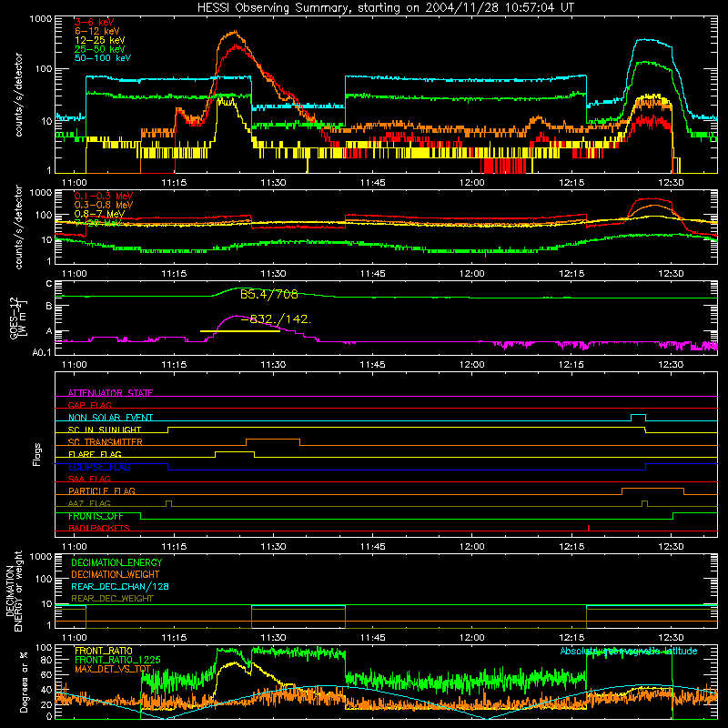Viewport: 728px width, 728px height.
Task: Select the BAD_PACKETS flag label
Action: [x=99, y=528]
